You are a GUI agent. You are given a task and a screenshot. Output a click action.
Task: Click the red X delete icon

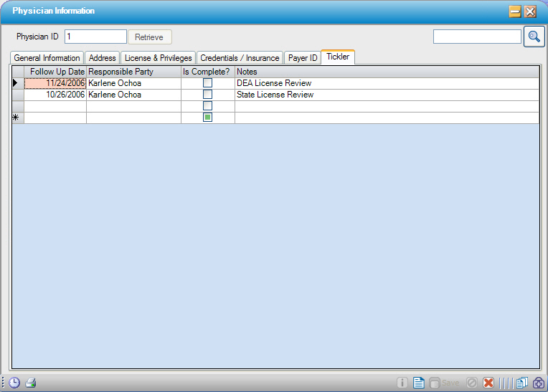coord(488,383)
